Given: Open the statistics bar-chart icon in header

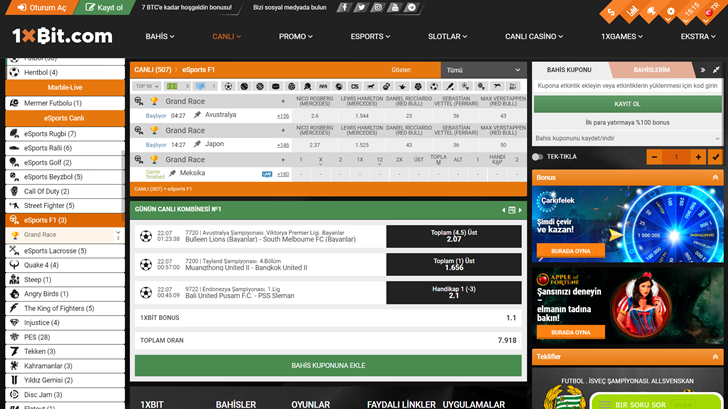Looking at the screenshot, I should point(631,12).
